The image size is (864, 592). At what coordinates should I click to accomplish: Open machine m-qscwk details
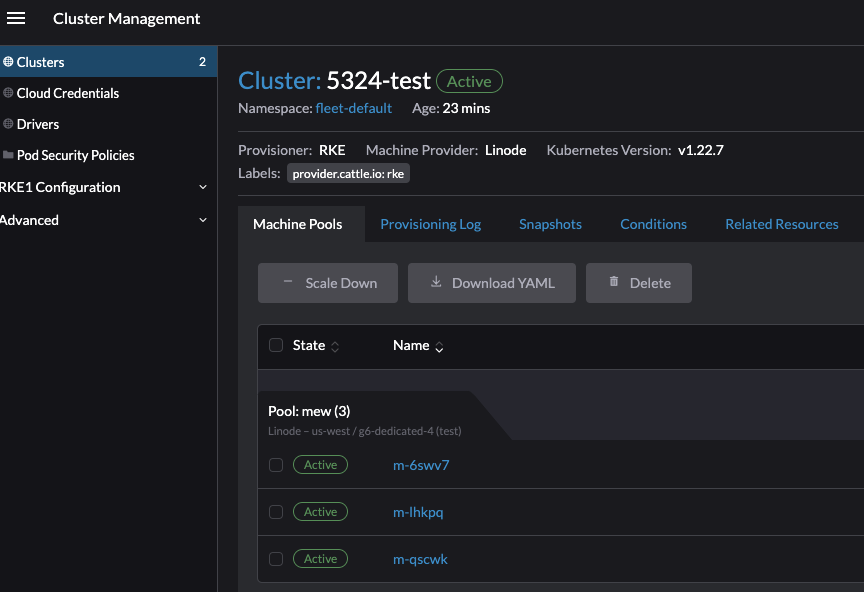(420, 559)
